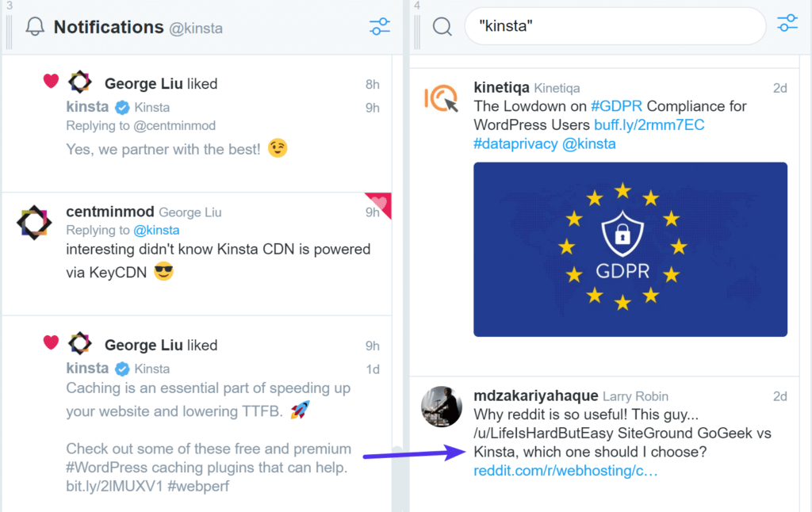Open the GDPR image thumbnail
The height and width of the screenshot is (512, 812).
(x=630, y=250)
